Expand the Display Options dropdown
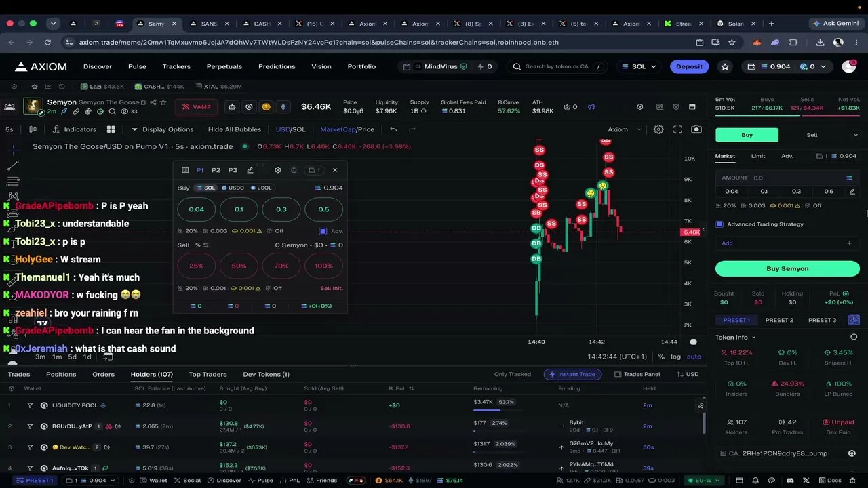The image size is (868, 488). 163,129
